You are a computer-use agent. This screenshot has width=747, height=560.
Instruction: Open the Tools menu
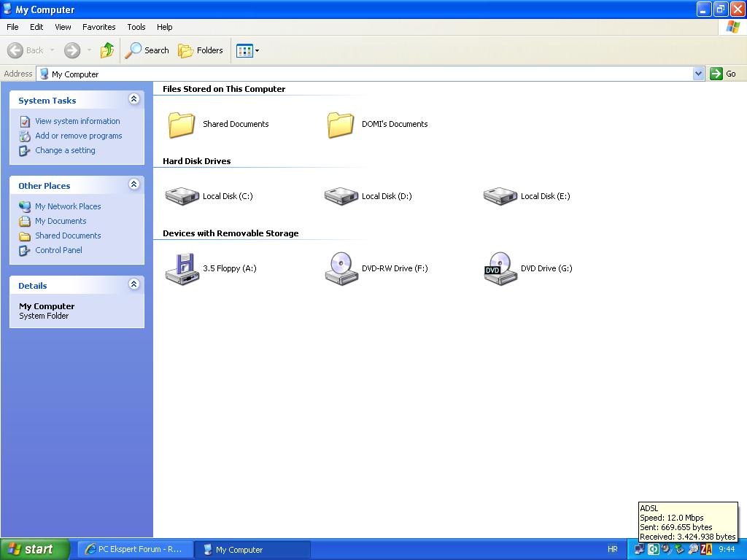click(x=136, y=27)
